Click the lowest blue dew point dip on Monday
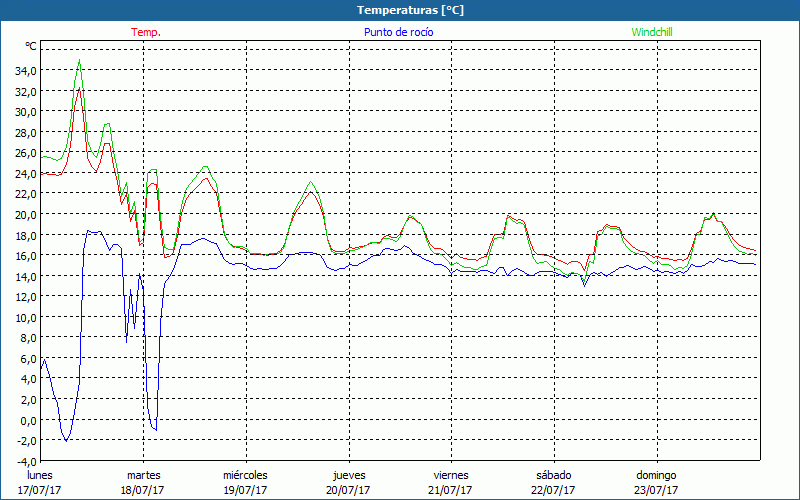 click(x=66, y=440)
